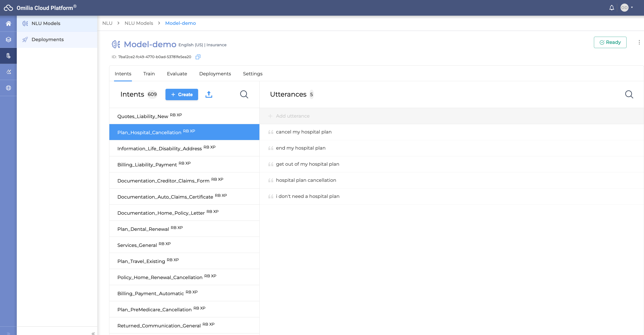
Task: Open the model three-dot options menu
Action: click(639, 42)
